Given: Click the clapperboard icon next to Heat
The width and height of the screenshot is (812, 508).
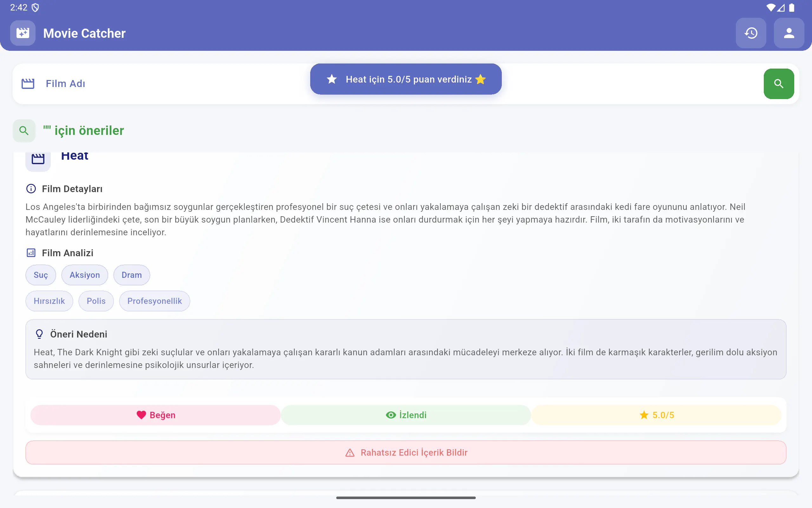Looking at the screenshot, I should [x=38, y=158].
